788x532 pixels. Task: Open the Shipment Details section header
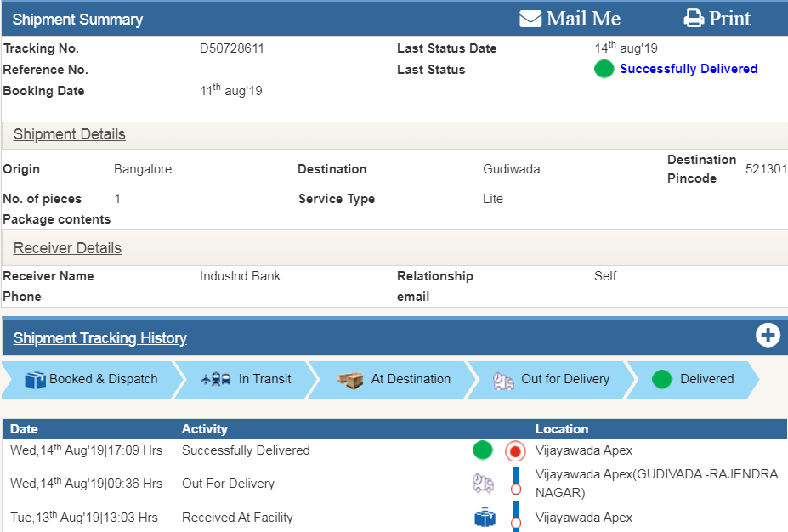coord(69,134)
